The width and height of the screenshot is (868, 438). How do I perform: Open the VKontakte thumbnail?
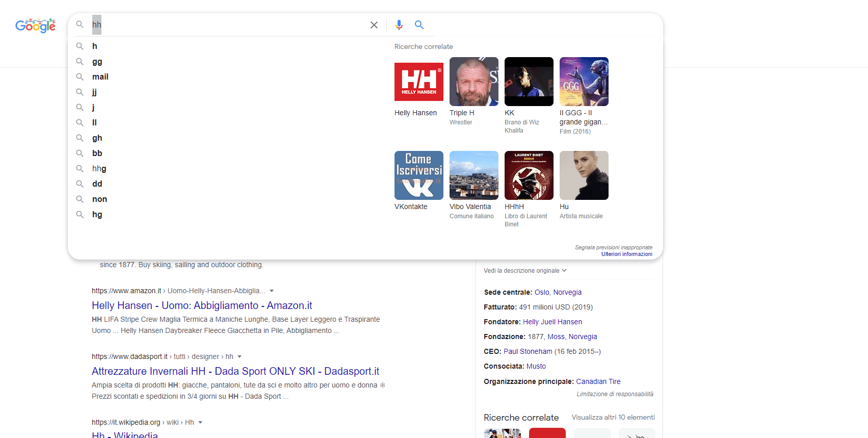(419, 175)
